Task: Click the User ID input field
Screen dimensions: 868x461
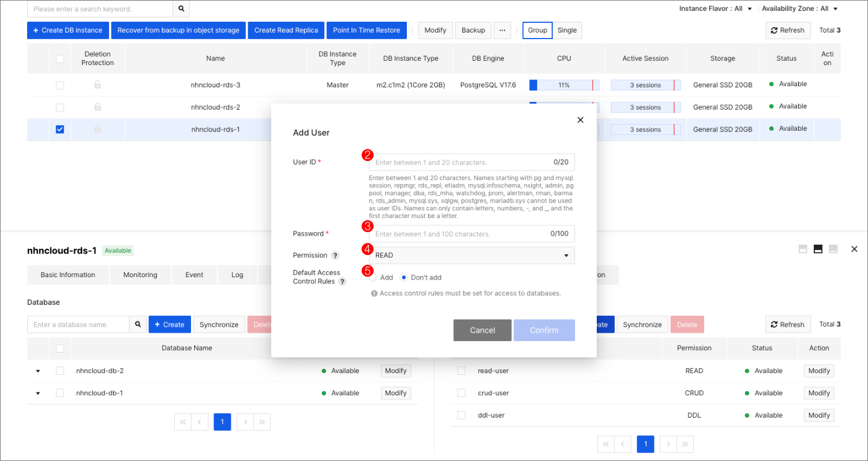Action: tap(472, 162)
